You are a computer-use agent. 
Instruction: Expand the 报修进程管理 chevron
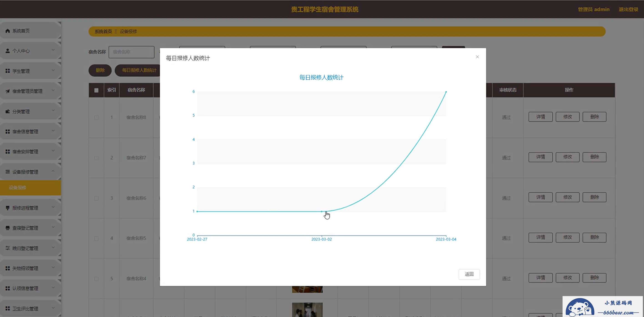53,207
